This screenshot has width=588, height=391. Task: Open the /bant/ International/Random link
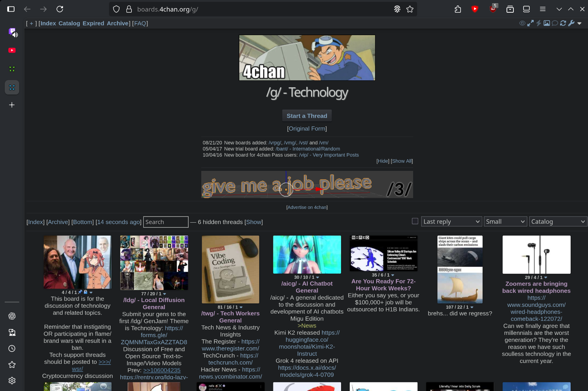(x=308, y=149)
